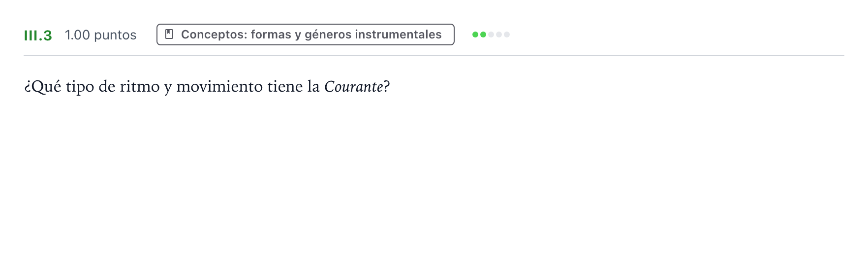This screenshot has height=279, width=868.
Task: Click the green III.3 question number
Action: coord(38,35)
